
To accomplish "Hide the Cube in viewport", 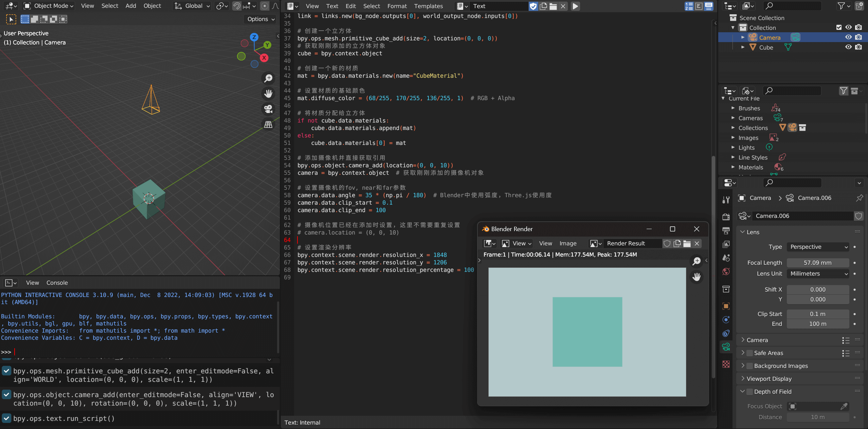I will click(848, 47).
